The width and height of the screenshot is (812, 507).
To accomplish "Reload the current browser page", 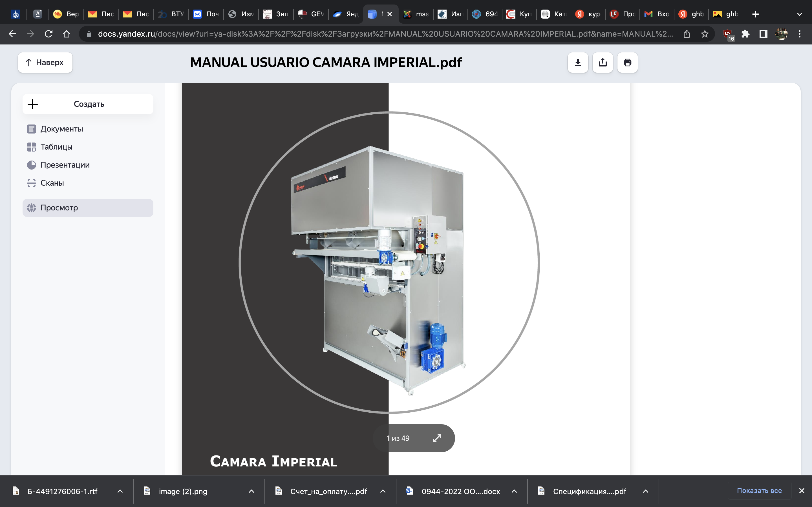I will [x=49, y=34].
